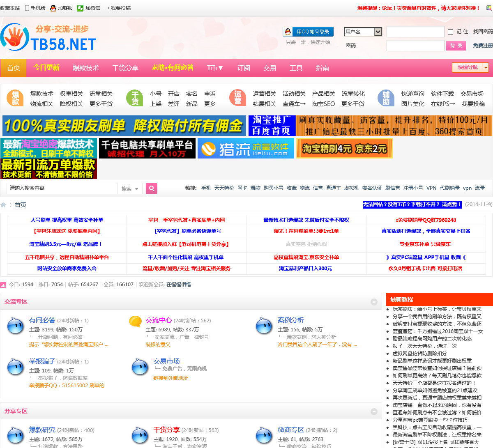Click the 有问必答 forum bubble icon

16,326
